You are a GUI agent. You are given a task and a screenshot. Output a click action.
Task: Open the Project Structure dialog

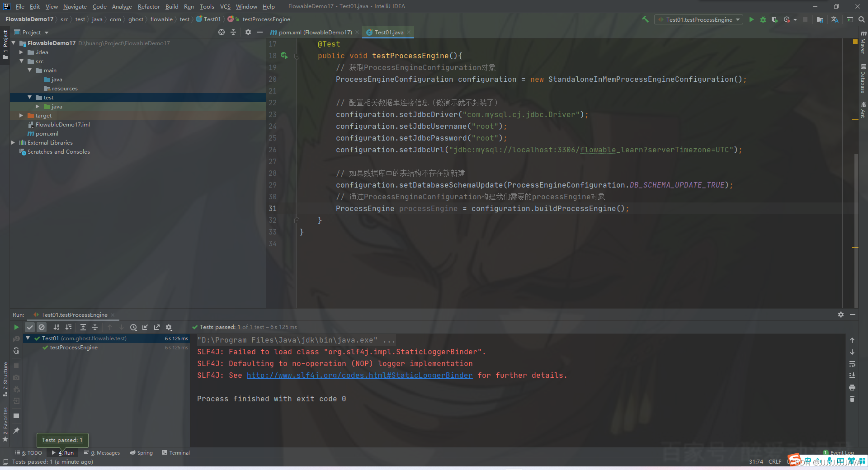click(x=820, y=19)
